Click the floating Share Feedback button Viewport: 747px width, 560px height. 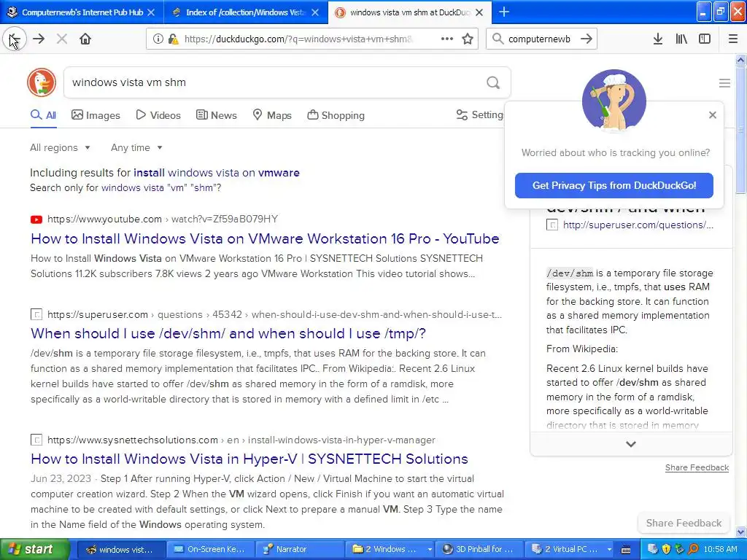[684, 524]
